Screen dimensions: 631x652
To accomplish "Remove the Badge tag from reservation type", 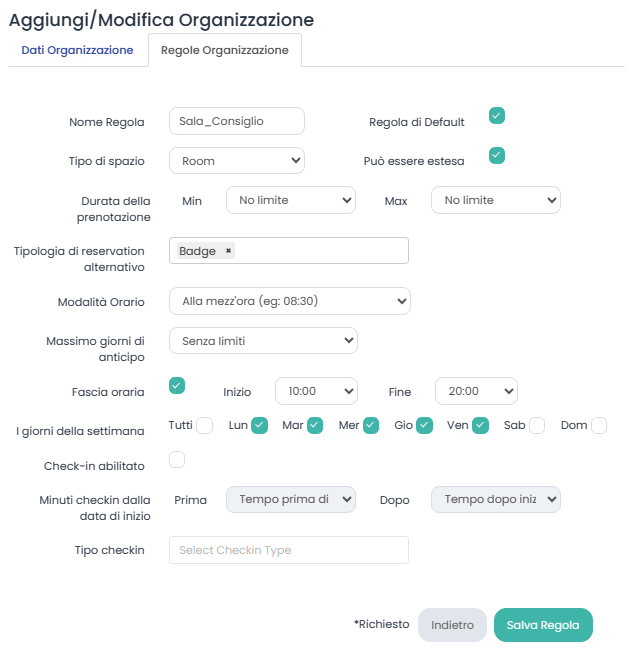I will tap(228, 251).
